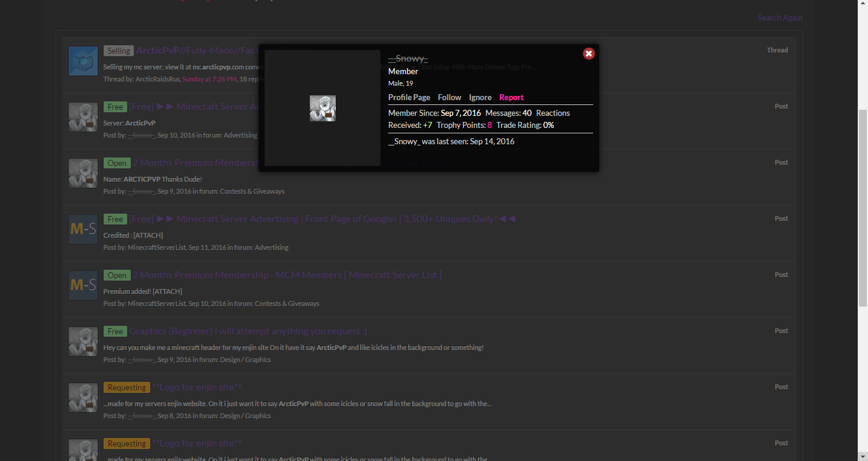Click __Snowy_ username in the Graphics (Beginner) post
The height and width of the screenshot is (461, 868).
tap(141, 360)
